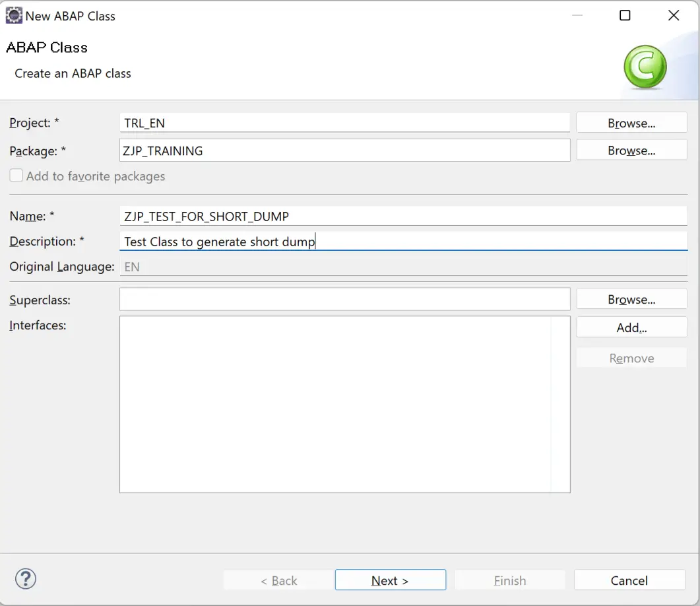Browse to select a Superclass
700x606 pixels.
tap(631, 298)
